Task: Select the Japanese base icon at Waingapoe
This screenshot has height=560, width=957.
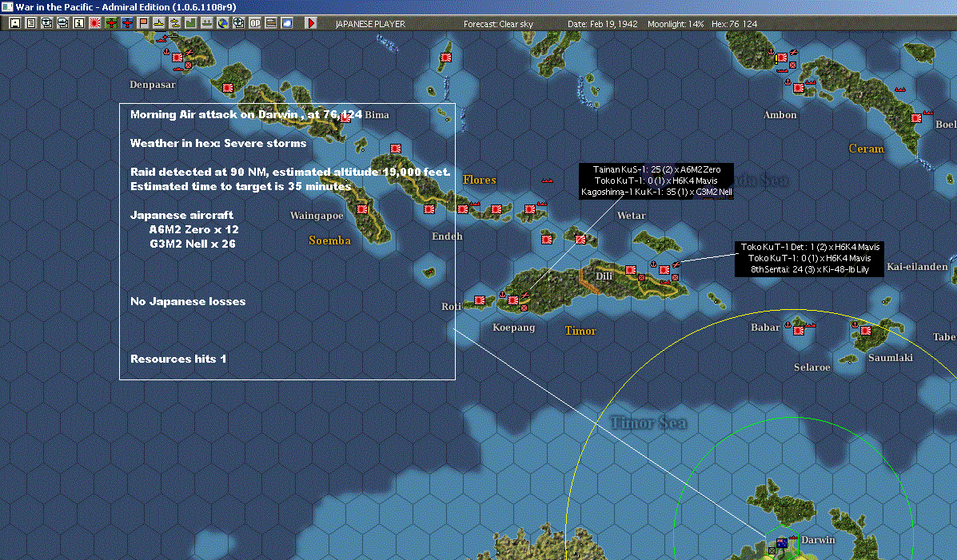Action: (x=362, y=209)
